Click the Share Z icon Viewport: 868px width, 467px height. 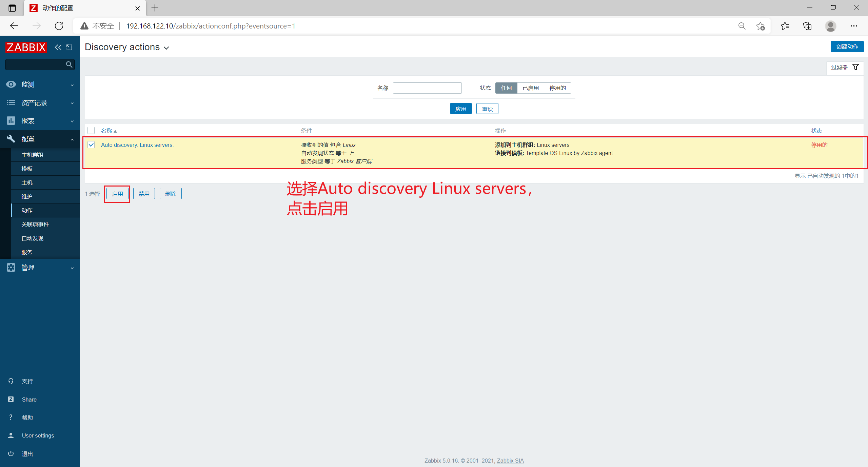tap(11, 399)
